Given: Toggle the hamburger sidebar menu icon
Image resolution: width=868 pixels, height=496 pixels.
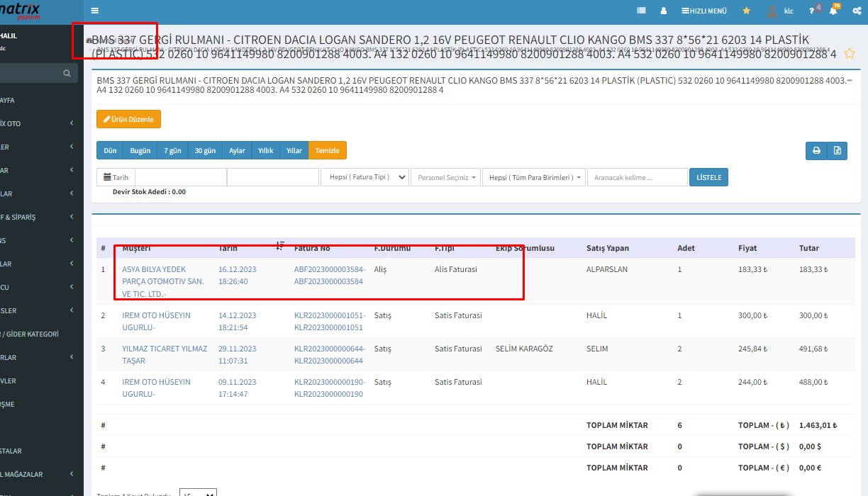Looking at the screenshot, I should click(x=95, y=11).
